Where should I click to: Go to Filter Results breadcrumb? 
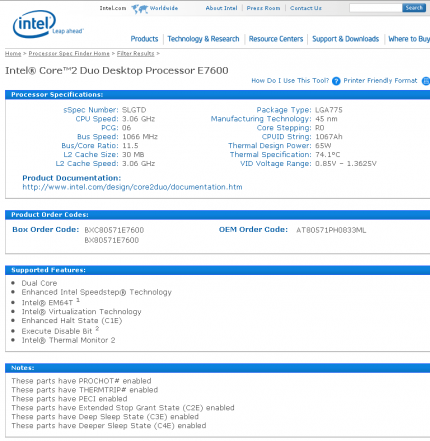click(x=136, y=54)
